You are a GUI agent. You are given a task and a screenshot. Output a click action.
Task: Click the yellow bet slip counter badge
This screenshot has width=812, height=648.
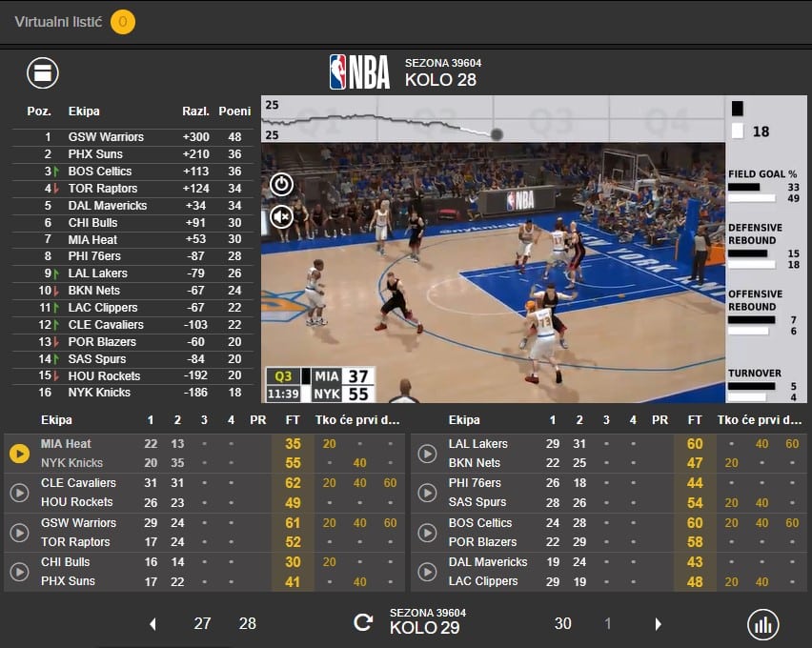(123, 22)
